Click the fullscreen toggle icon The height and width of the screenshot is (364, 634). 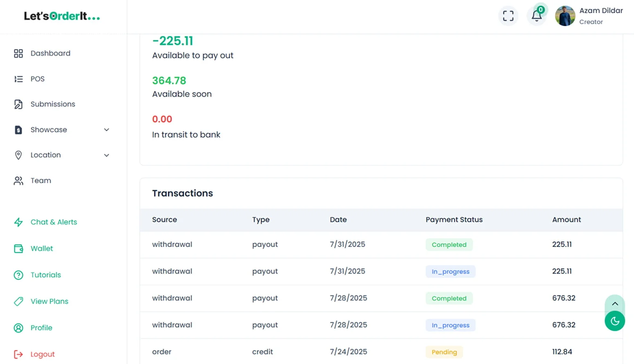pyautogui.click(x=508, y=16)
